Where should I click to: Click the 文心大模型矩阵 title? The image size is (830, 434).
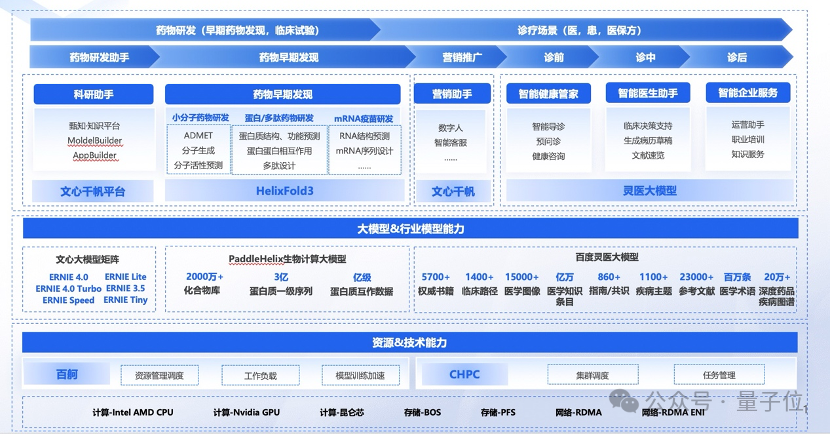(x=87, y=259)
